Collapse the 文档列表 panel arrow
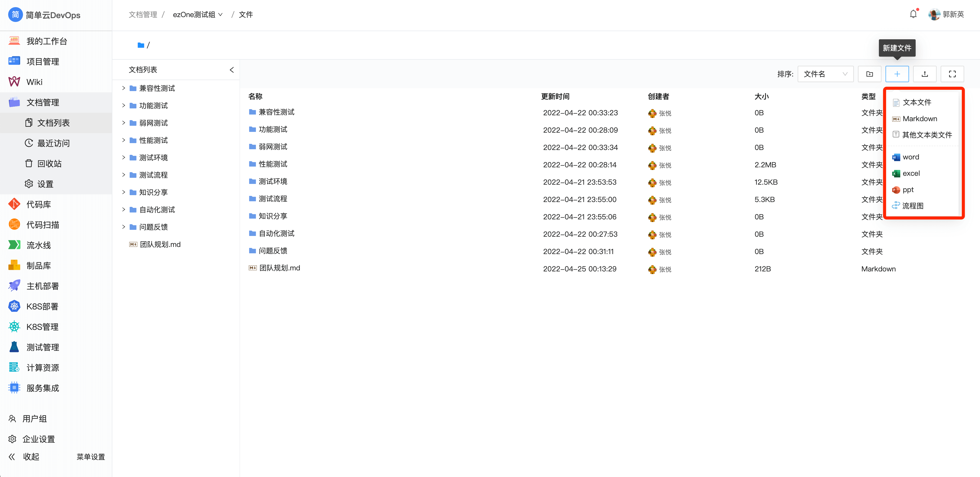Screen dimensions: 980x477 (x=231, y=70)
